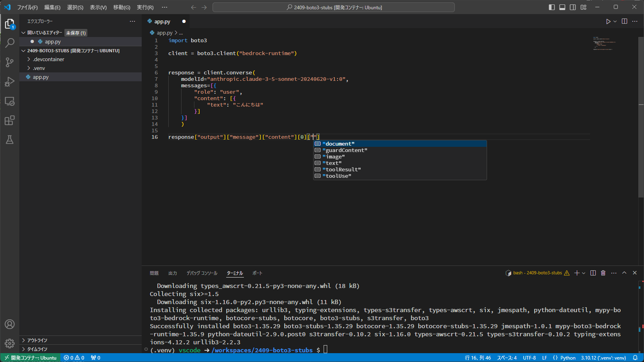This screenshot has width=644, height=362.
Task: Click the command center search box
Action: click(333, 7)
